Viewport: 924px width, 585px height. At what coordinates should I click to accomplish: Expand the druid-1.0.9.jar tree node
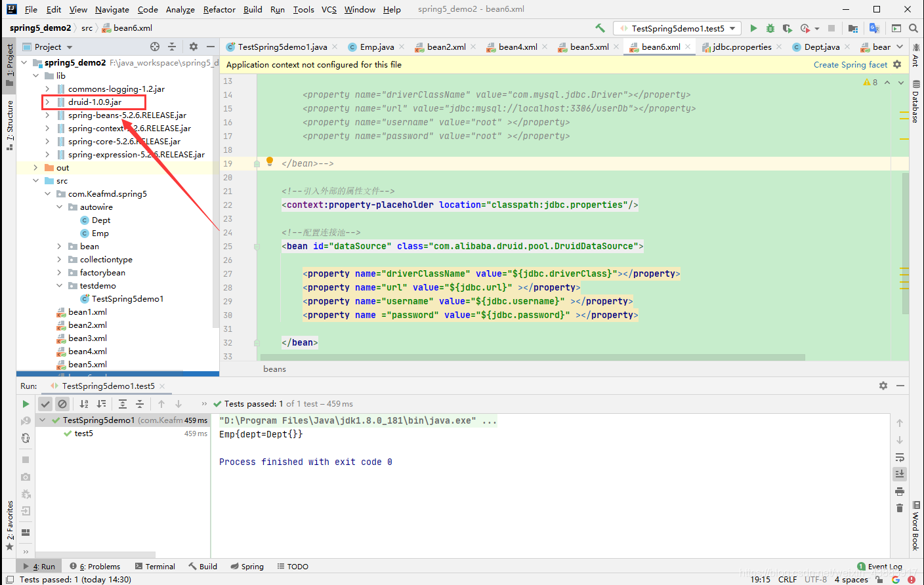pos(47,102)
